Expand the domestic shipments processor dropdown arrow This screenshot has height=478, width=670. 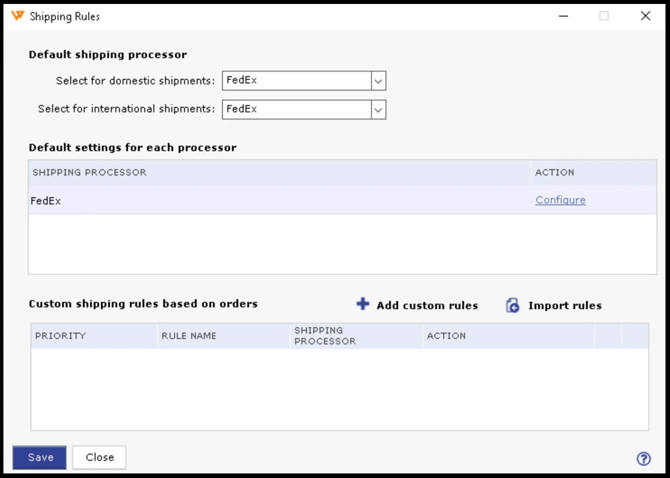click(378, 81)
